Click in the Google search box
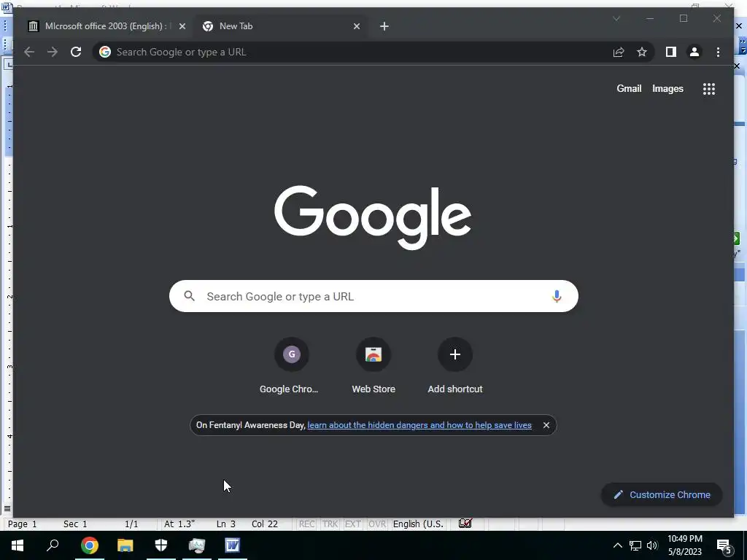 pos(373,296)
